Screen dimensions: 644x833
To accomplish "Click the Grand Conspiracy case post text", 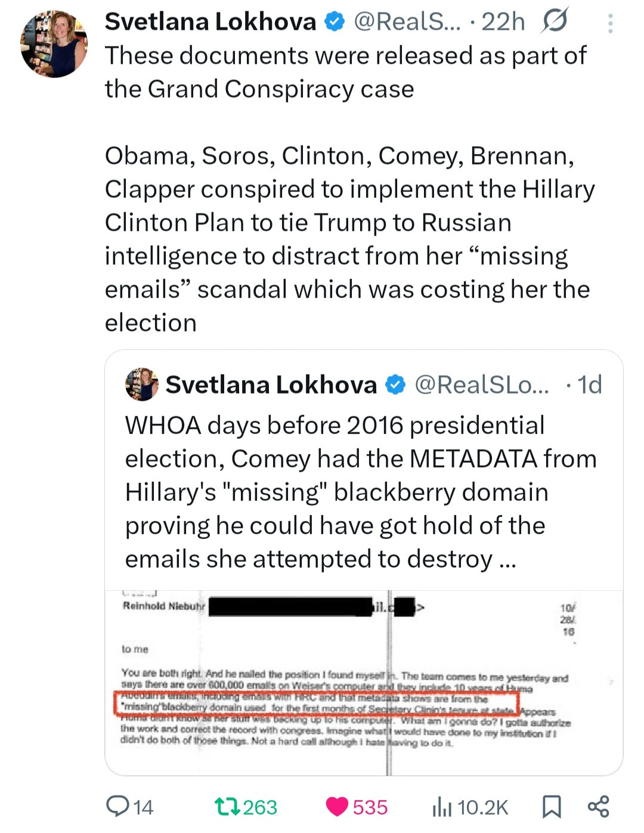I will [x=346, y=72].
